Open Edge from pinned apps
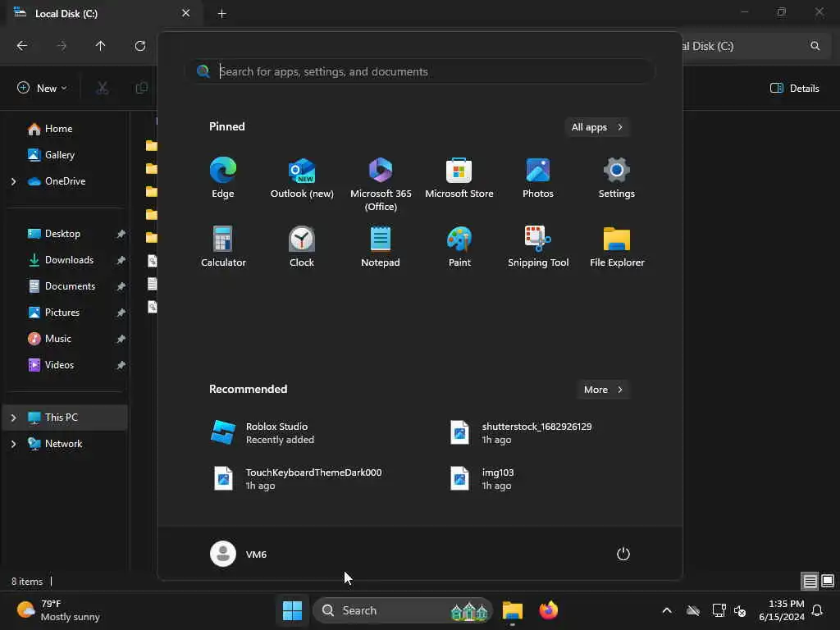840x630 pixels. [x=223, y=178]
